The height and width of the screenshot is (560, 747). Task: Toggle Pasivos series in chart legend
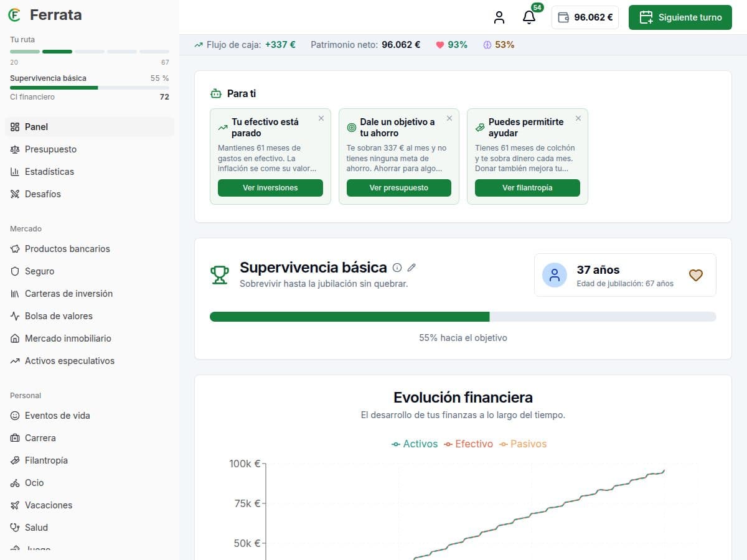click(523, 444)
